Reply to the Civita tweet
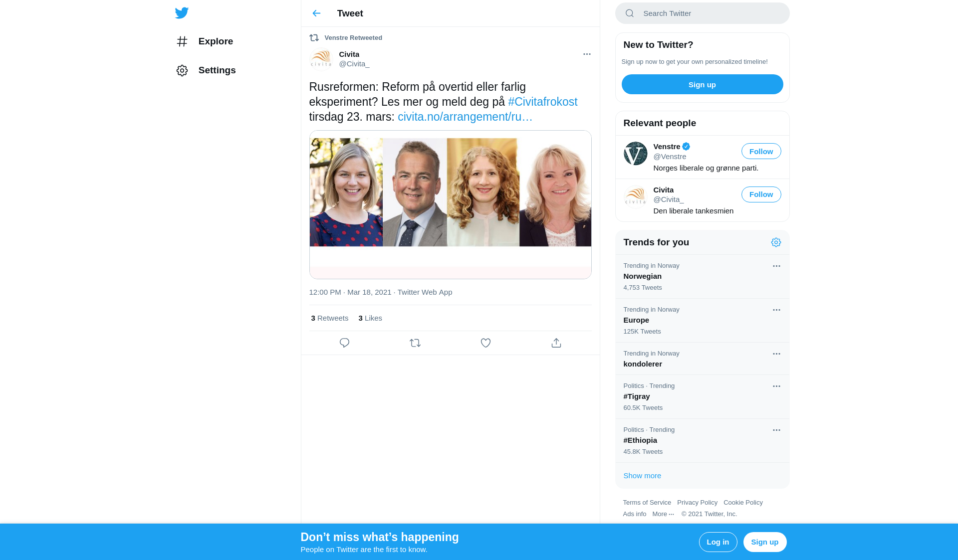Screen dimensions: 958x560 [x=344, y=343]
